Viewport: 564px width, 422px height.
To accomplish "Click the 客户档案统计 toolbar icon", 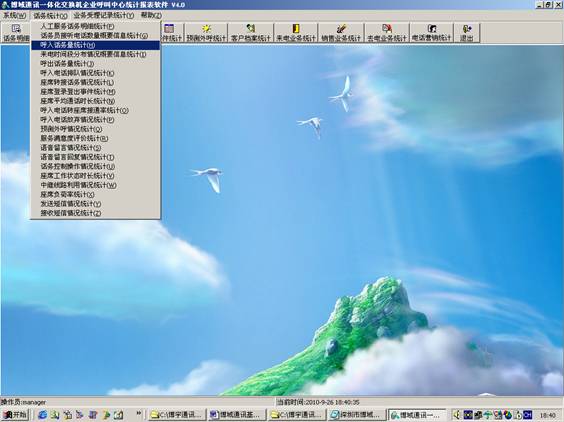I will (251, 33).
